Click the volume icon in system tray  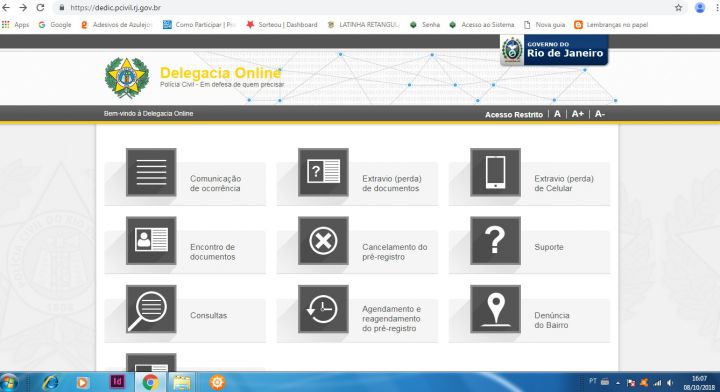(x=670, y=383)
